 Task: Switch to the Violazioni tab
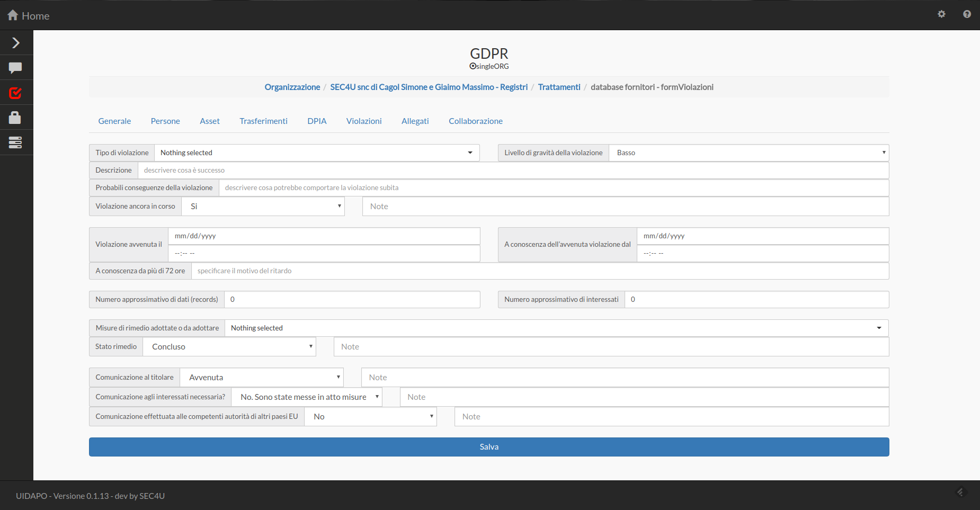pyautogui.click(x=364, y=121)
